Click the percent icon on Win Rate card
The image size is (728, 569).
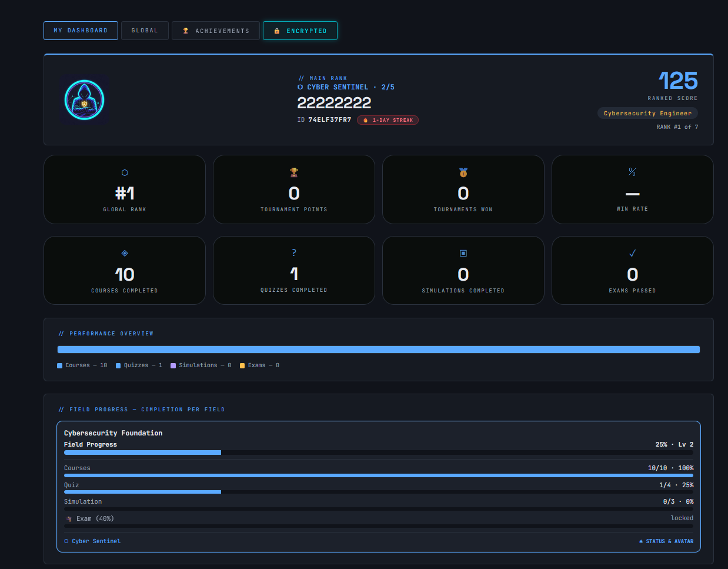pos(632,172)
